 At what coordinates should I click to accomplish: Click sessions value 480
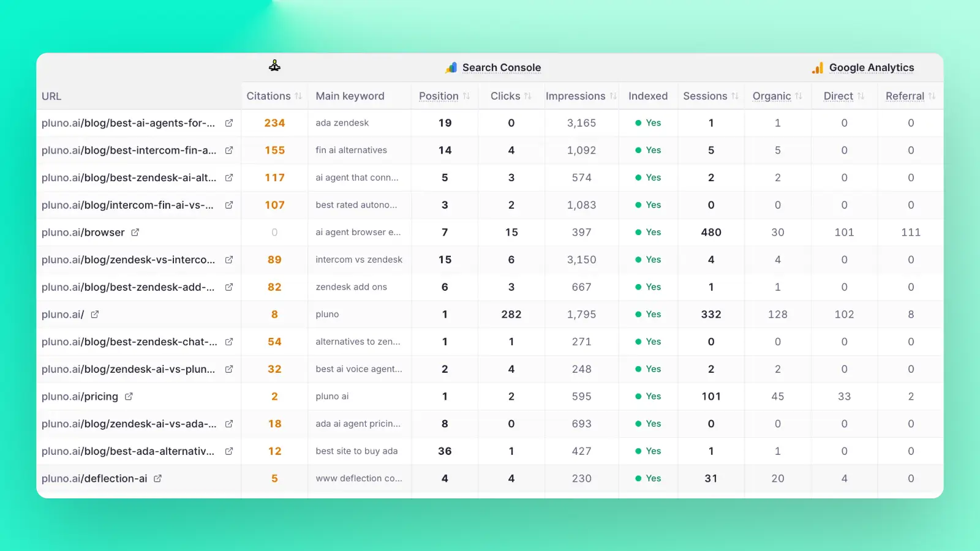pyautogui.click(x=711, y=232)
